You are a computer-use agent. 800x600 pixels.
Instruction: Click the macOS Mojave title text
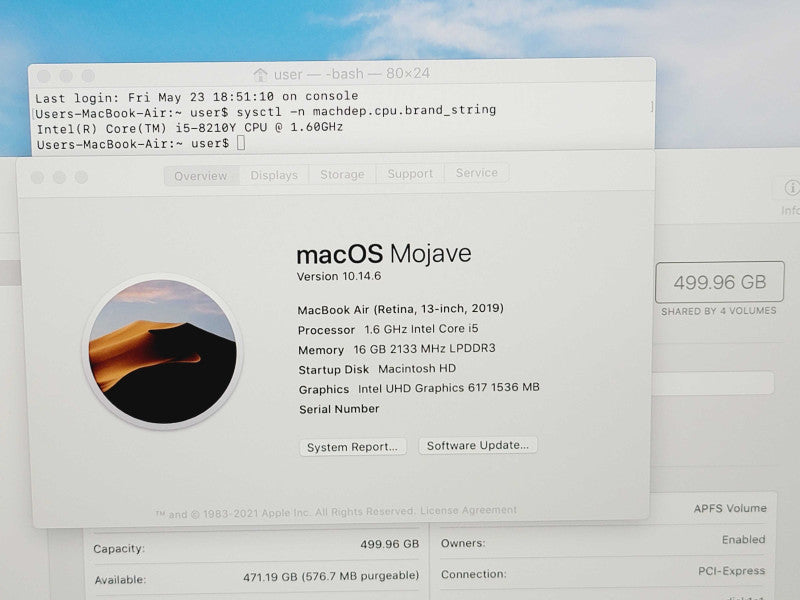click(x=384, y=254)
